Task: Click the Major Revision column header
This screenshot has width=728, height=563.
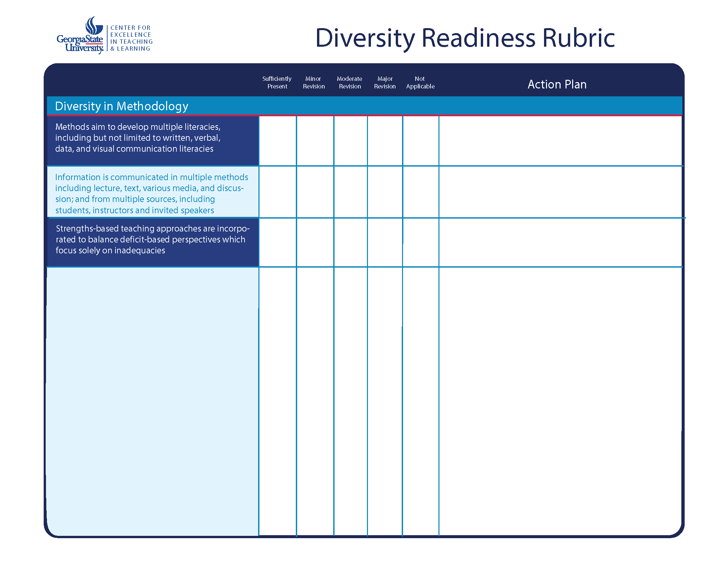Action: pos(385,82)
